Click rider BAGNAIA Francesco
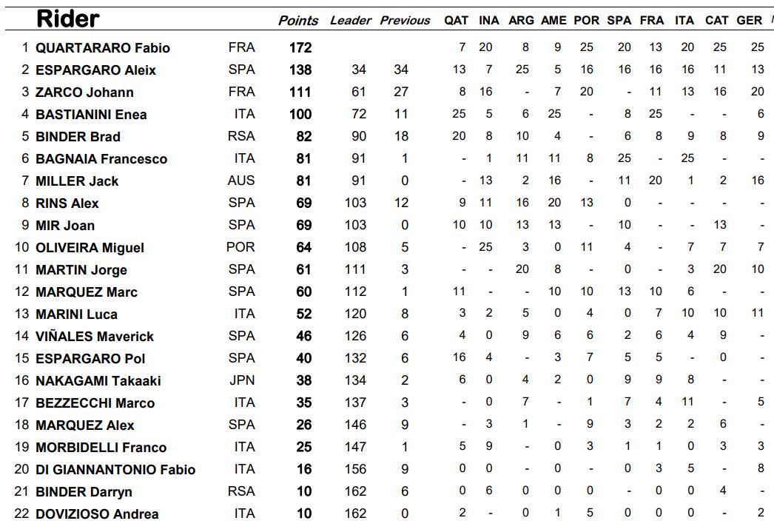The image size is (774, 532). coord(101,159)
